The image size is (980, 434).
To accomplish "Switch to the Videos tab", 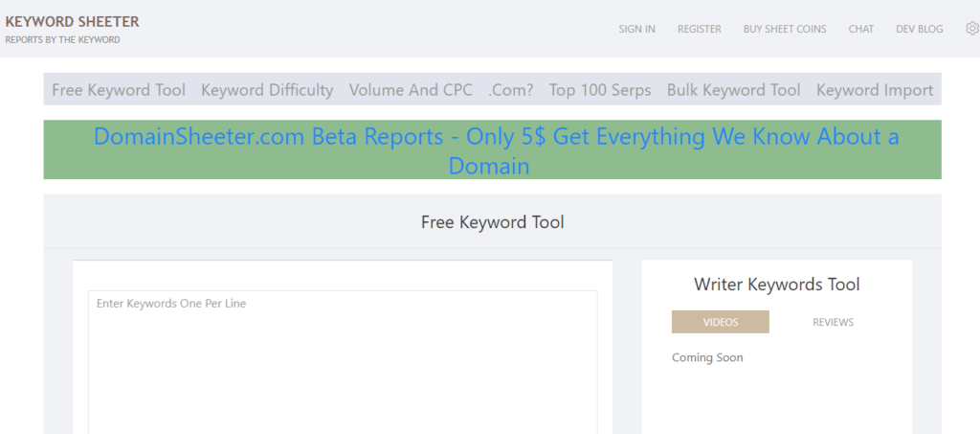I will pyautogui.click(x=720, y=322).
